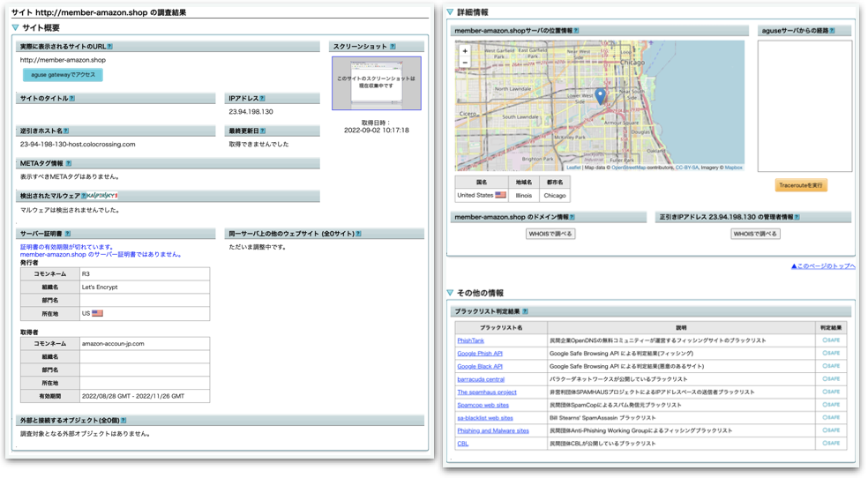Click help icon next to IPアドレス
Screen dimensions: 868x478
(262, 99)
